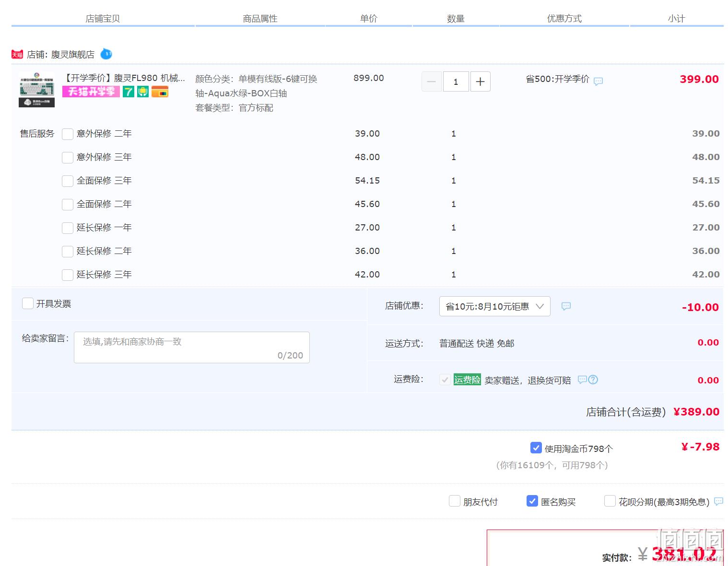Check 全面保修 三年 service option
Viewport: 728px width, 566px height.
[68, 181]
